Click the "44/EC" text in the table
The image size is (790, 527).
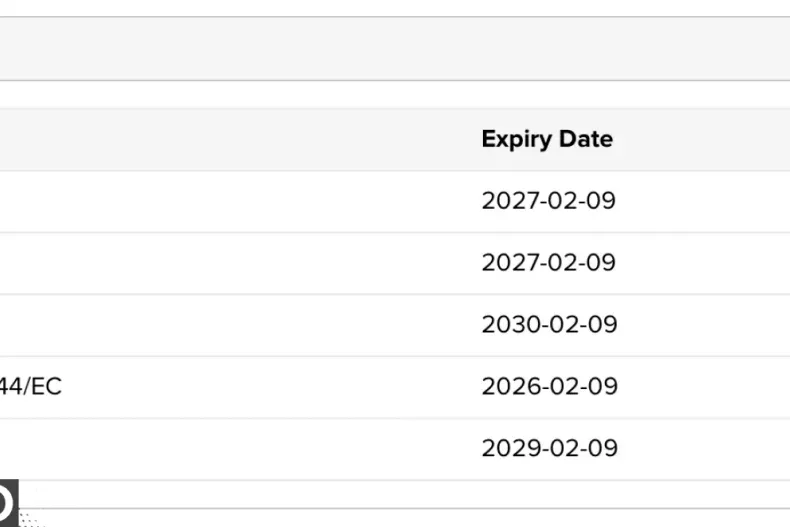30,386
